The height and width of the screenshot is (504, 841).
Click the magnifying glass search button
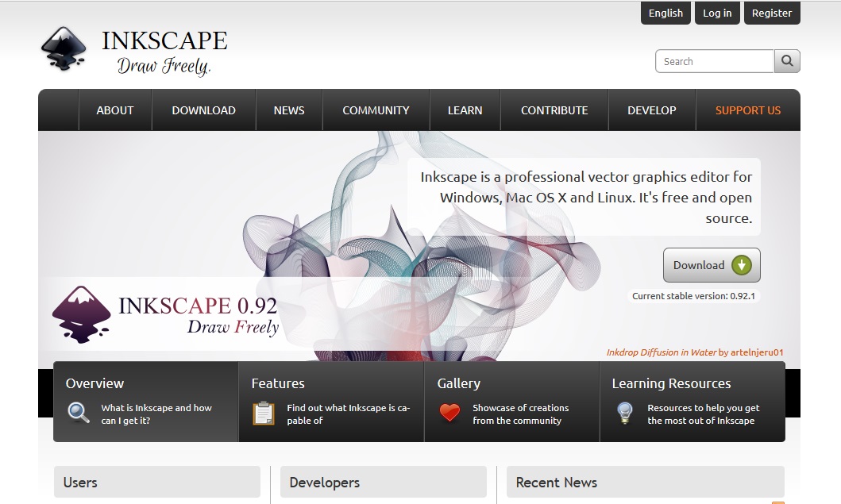787,61
